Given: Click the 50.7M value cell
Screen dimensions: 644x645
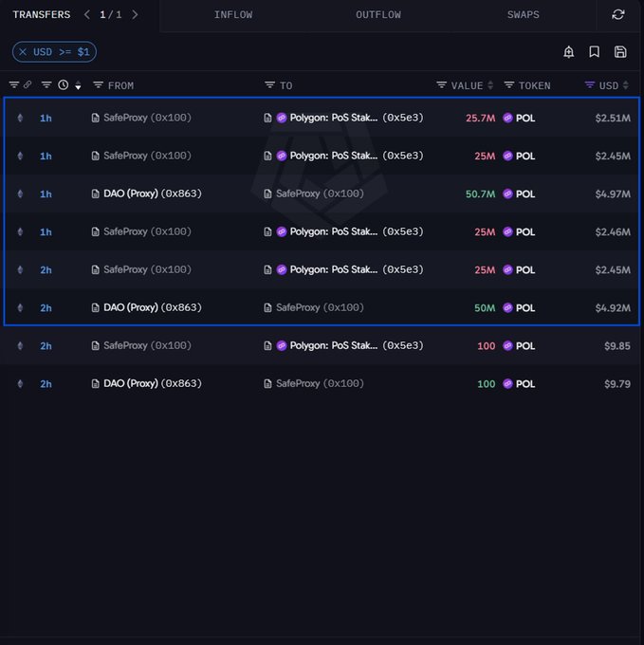Looking at the screenshot, I should pos(480,193).
